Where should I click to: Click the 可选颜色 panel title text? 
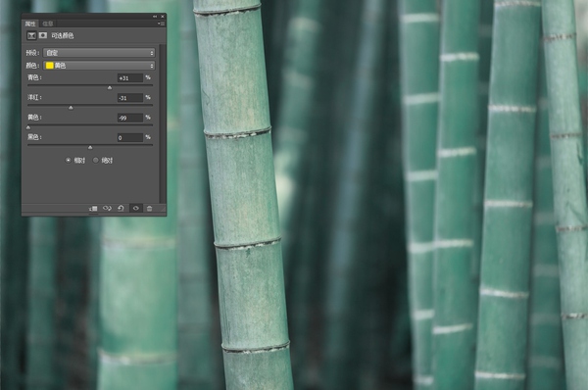(63, 35)
